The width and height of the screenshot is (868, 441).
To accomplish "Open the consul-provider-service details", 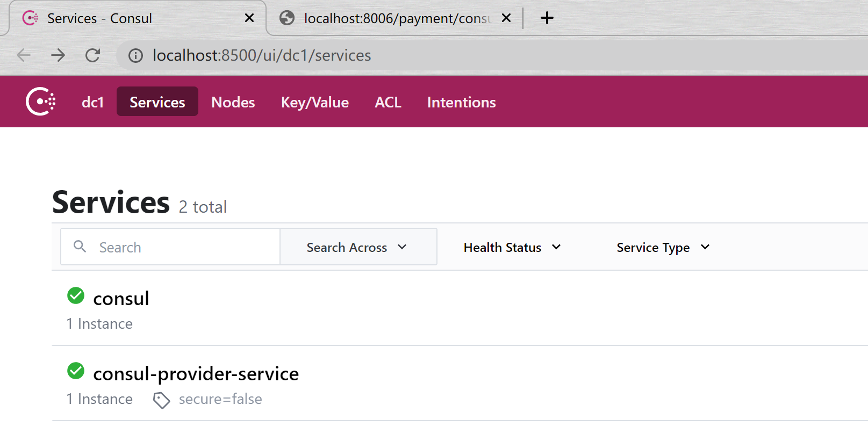I will pos(196,374).
